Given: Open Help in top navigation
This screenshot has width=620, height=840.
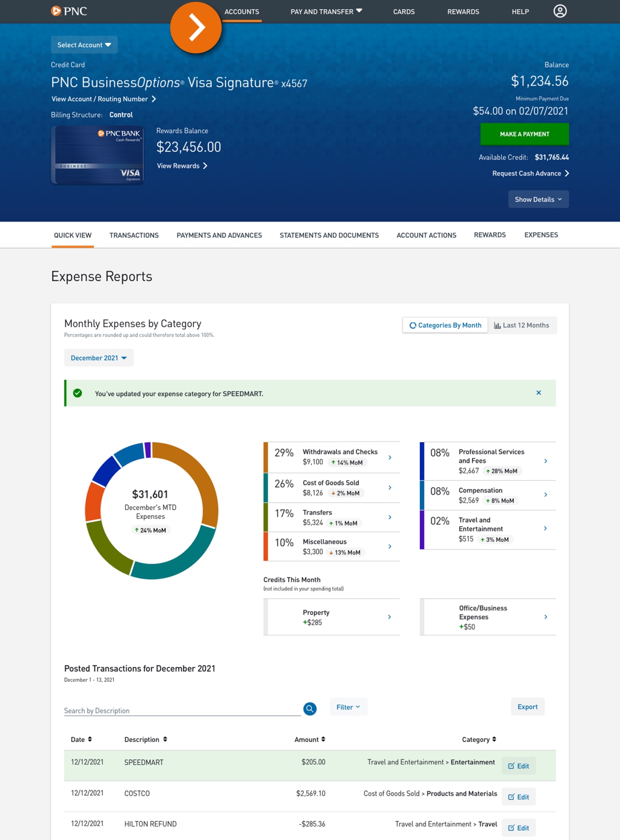Looking at the screenshot, I should 520,12.
